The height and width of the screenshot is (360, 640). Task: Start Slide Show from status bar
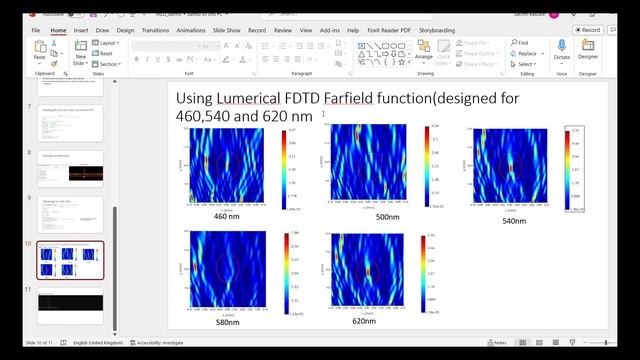tap(572, 342)
